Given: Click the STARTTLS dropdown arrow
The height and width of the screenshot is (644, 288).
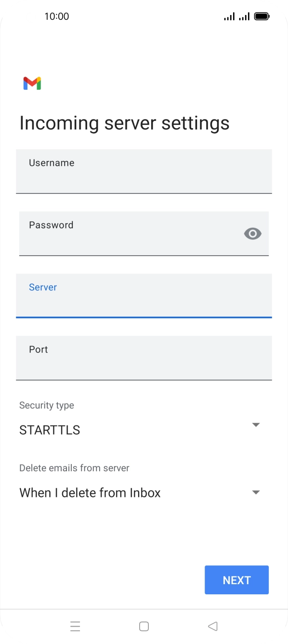Looking at the screenshot, I should (x=256, y=425).
